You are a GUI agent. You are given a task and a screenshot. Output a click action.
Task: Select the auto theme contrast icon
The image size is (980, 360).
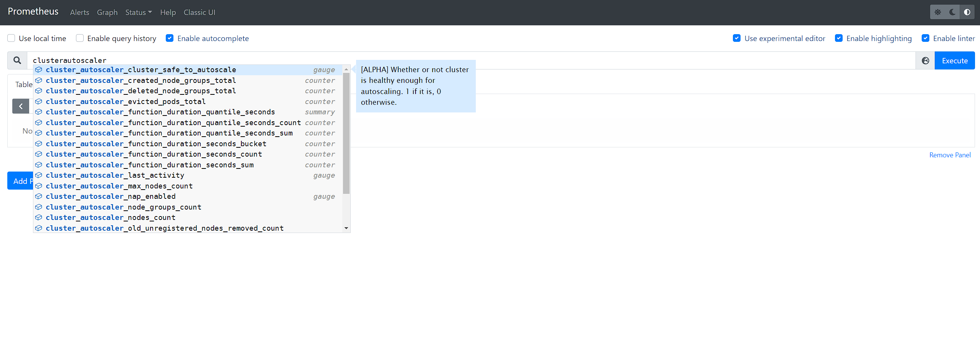pos(967,12)
